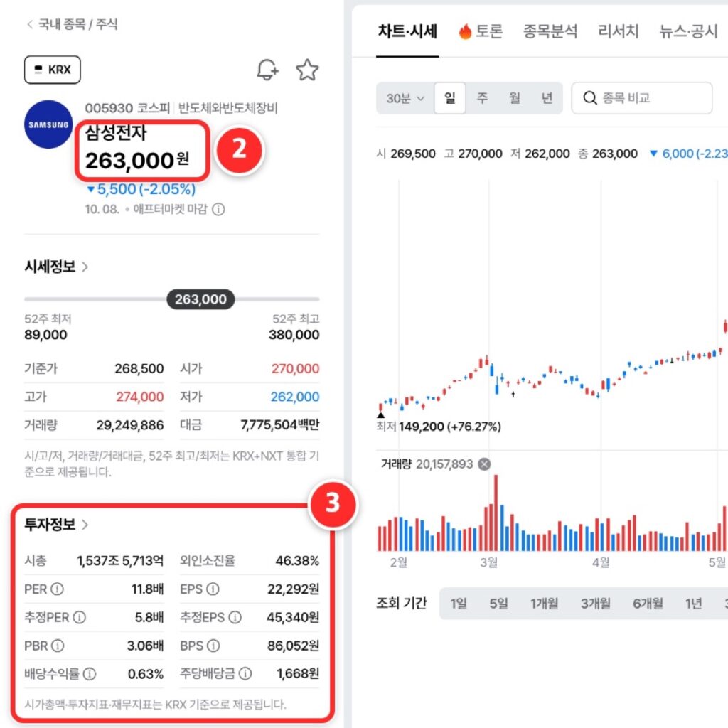Screen dimensions: 728x728
Task: Click the 시가 value 270,000
Action: tap(295, 369)
